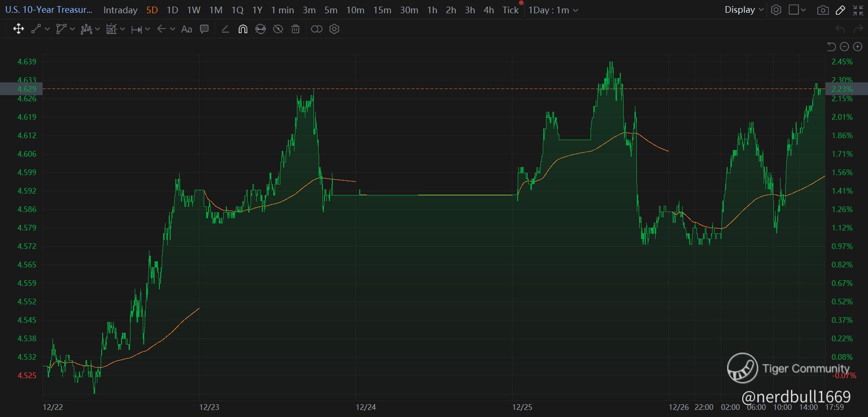Click the 12/25 date label

pos(522,407)
